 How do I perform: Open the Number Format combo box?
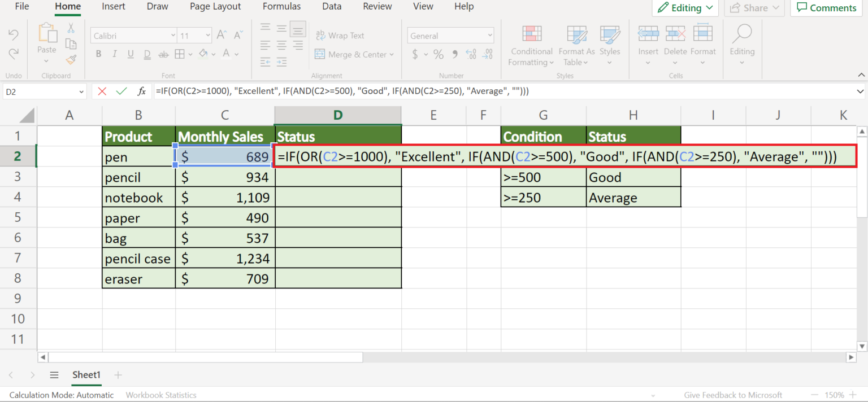[x=450, y=35]
